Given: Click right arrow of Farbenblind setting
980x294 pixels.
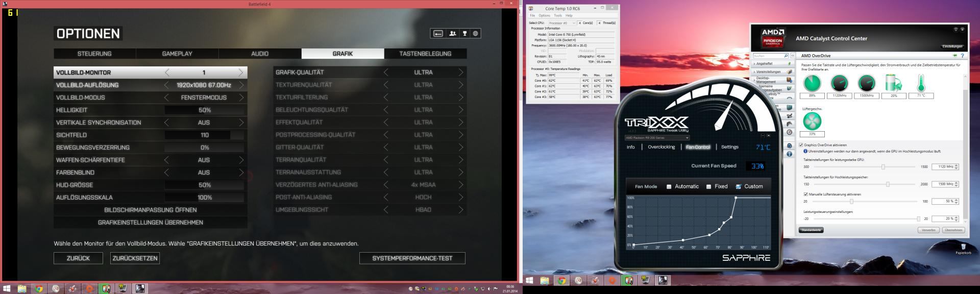Looking at the screenshot, I should [241, 173].
